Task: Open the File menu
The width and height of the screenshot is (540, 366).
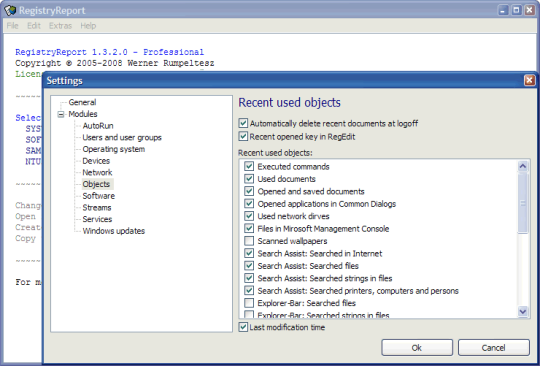Action: tap(12, 26)
